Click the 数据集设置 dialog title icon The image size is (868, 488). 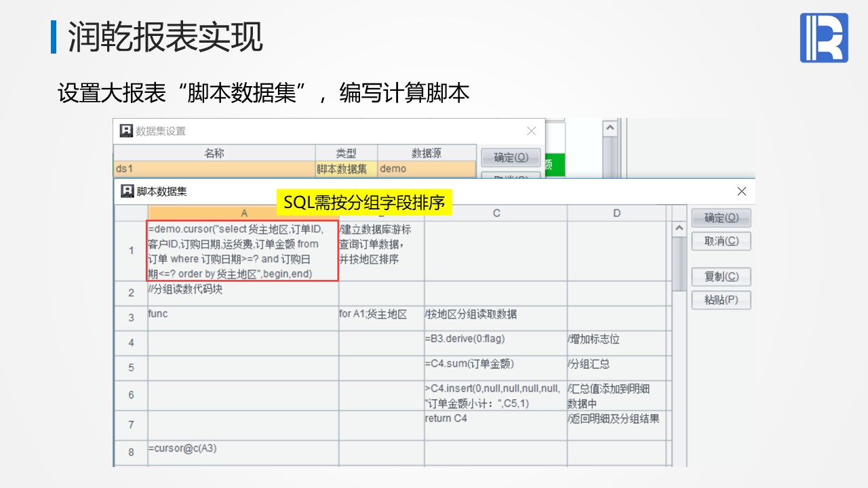(126, 131)
